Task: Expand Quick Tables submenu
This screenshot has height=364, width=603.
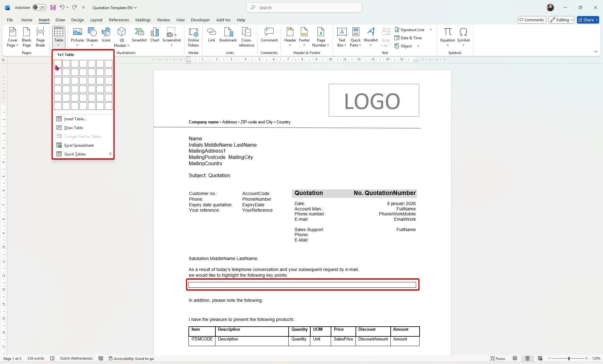Action: pos(83,154)
